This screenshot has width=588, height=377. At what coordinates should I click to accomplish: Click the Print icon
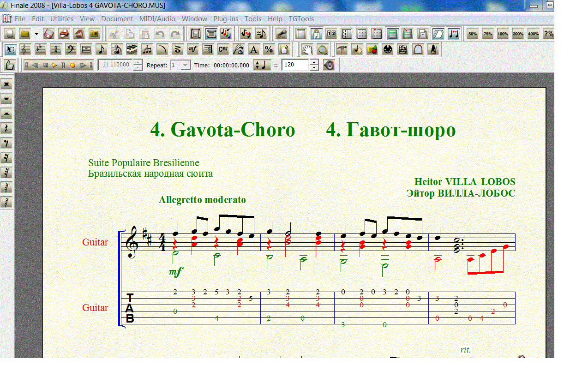[64, 34]
